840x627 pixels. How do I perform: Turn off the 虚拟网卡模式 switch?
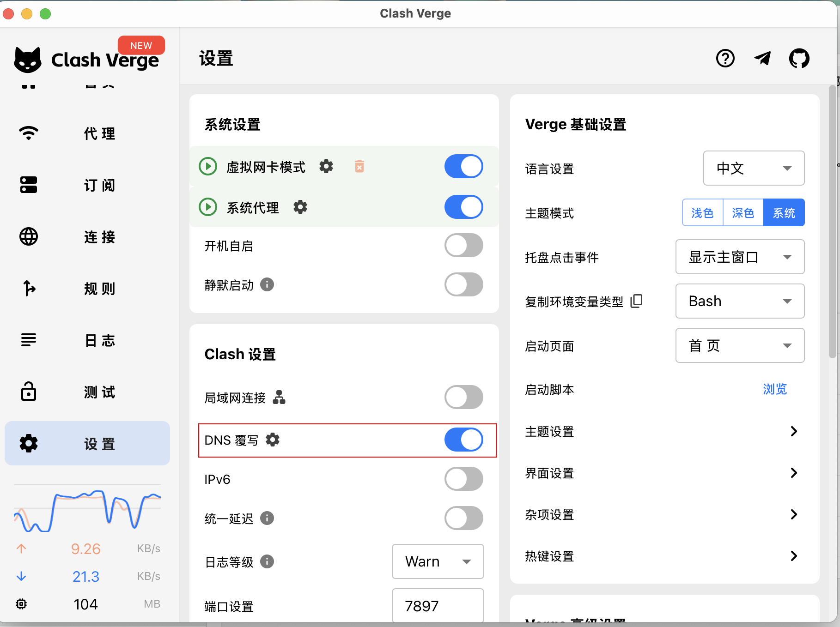464,166
